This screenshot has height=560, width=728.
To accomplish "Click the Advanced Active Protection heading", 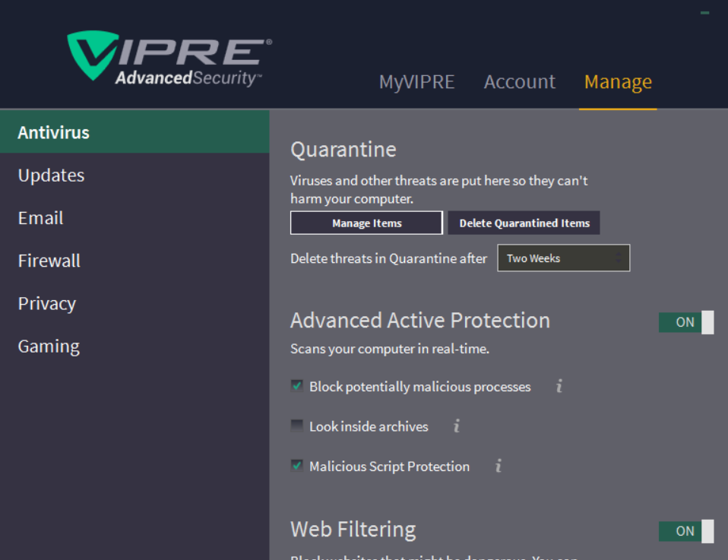I will coord(420,321).
